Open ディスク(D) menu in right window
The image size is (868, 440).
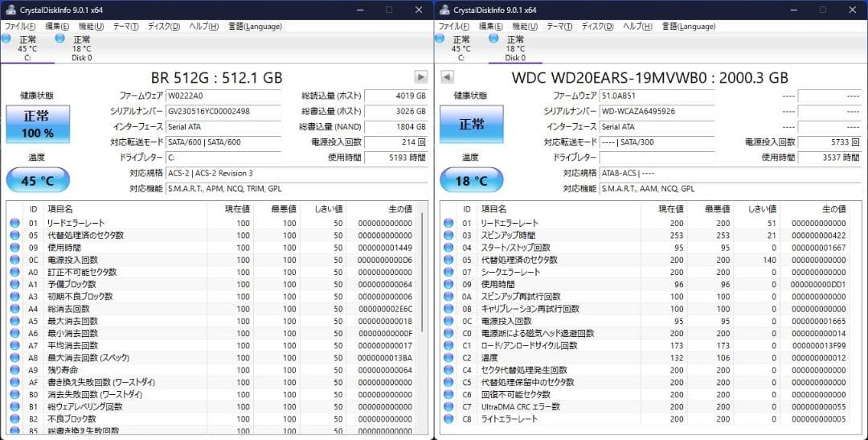click(x=597, y=26)
